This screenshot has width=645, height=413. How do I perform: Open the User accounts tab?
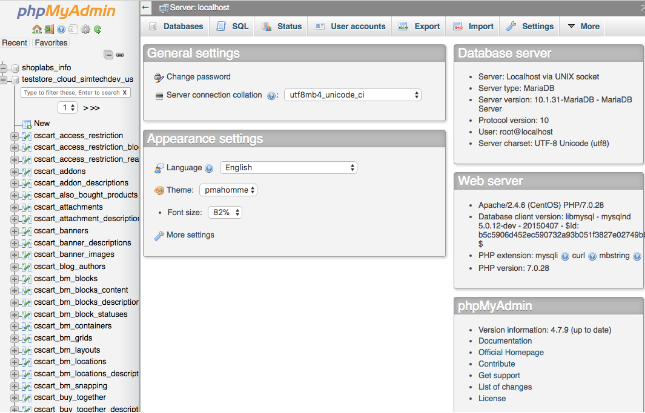click(350, 26)
